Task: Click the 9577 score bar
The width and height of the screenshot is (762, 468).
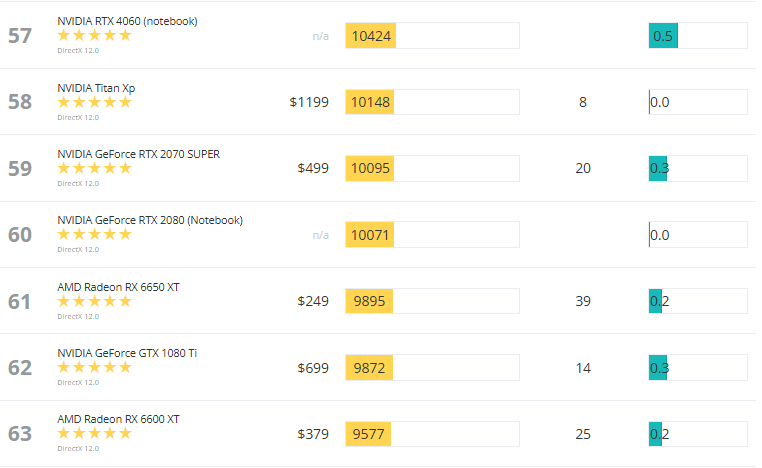Action: point(432,434)
